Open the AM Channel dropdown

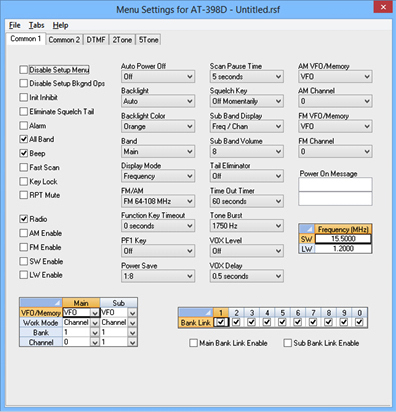(x=335, y=101)
